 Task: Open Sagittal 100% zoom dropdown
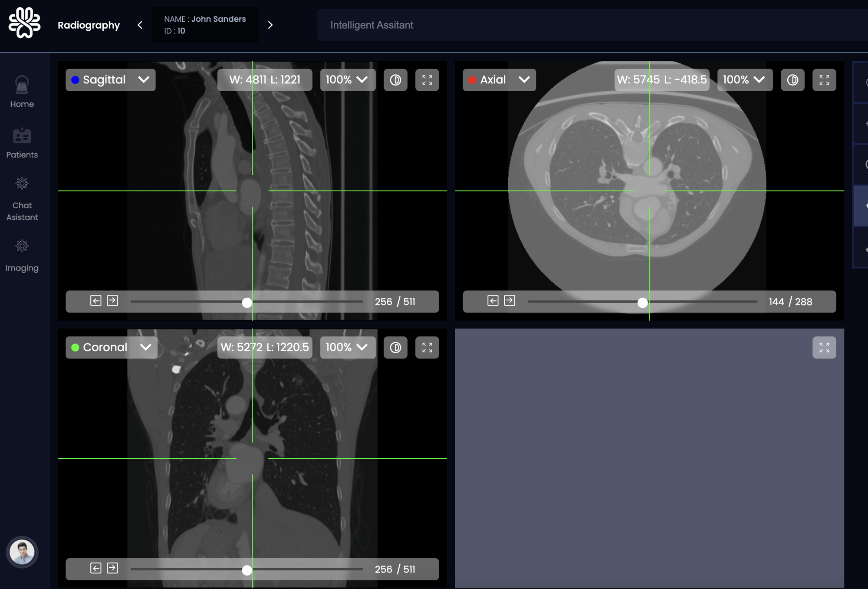[x=348, y=80]
